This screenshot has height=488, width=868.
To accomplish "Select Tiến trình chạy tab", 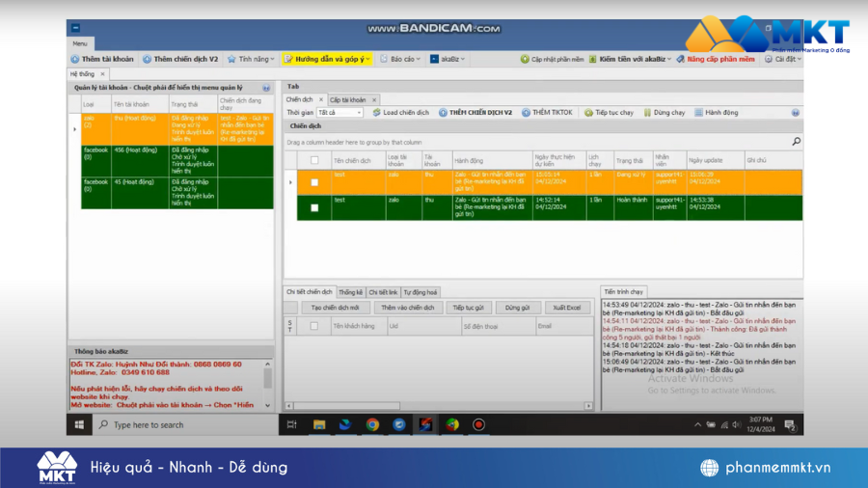I will coord(623,291).
